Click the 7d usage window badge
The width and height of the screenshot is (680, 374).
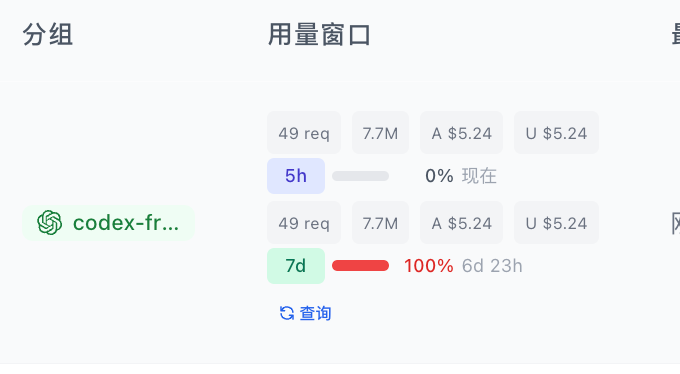pyautogui.click(x=296, y=266)
